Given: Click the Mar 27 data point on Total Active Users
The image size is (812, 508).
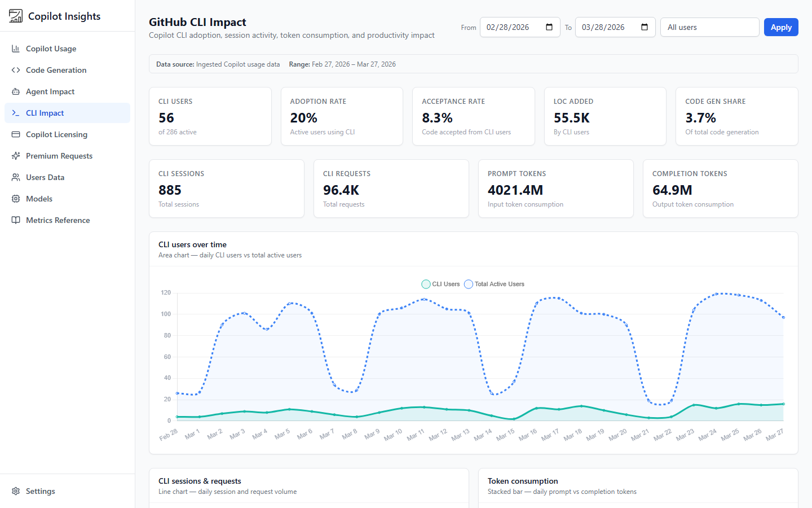Looking at the screenshot, I should [x=783, y=317].
